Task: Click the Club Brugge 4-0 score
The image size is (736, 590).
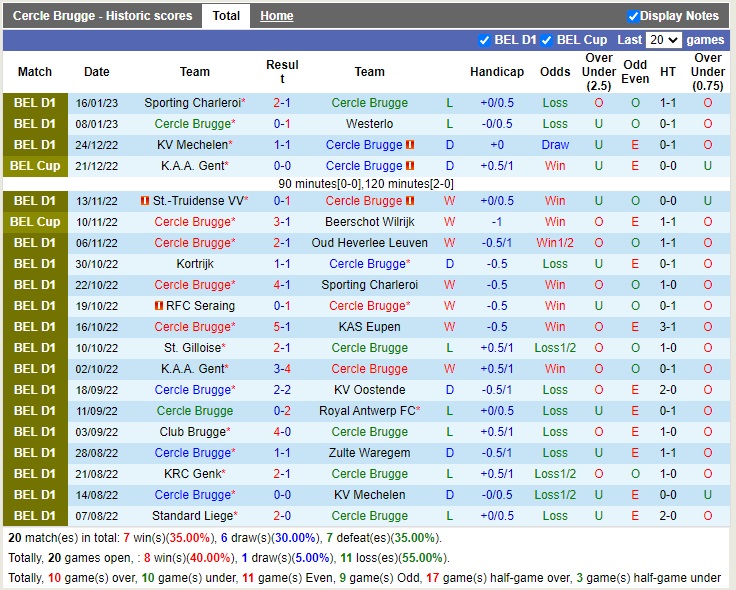Action: click(282, 432)
